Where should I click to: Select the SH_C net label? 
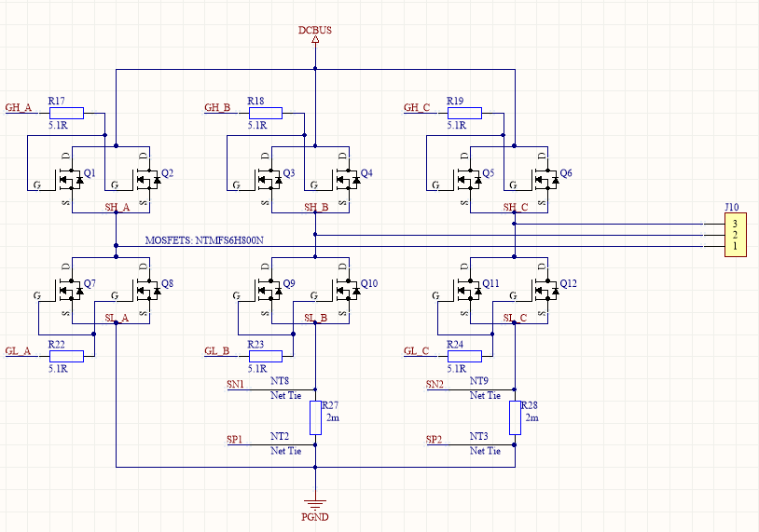pos(516,207)
